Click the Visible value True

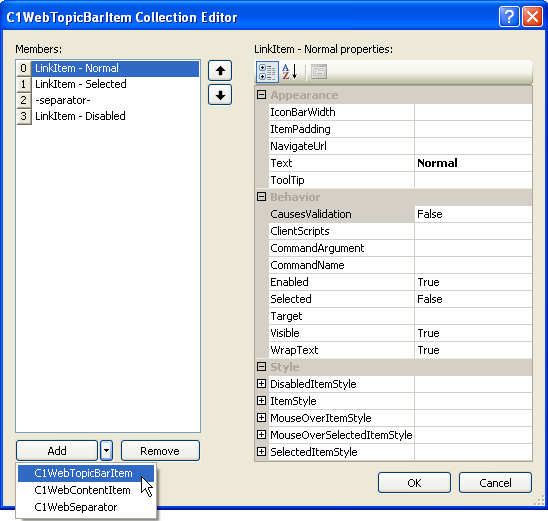473,333
